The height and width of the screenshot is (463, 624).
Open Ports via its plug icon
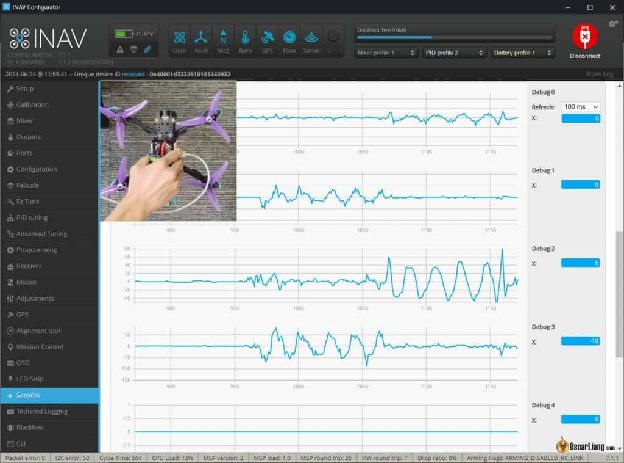coord(10,153)
